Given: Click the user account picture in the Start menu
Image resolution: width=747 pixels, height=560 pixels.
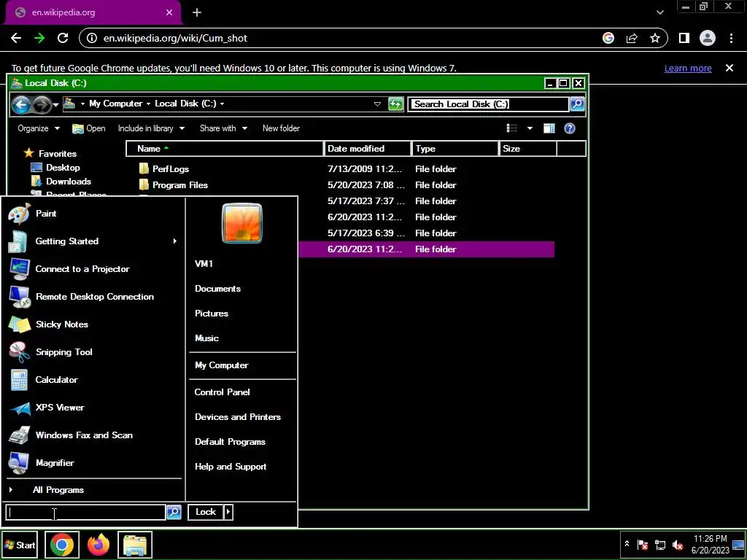Looking at the screenshot, I should [242, 223].
